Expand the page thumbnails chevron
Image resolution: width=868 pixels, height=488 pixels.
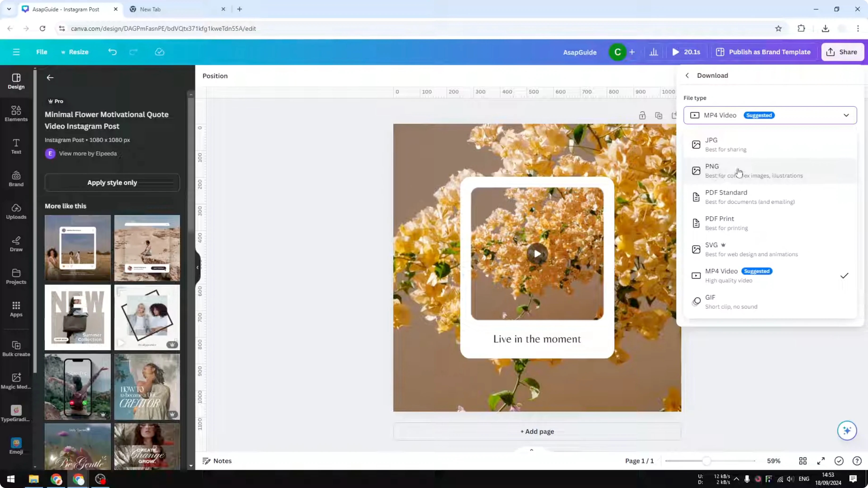pos(531,450)
